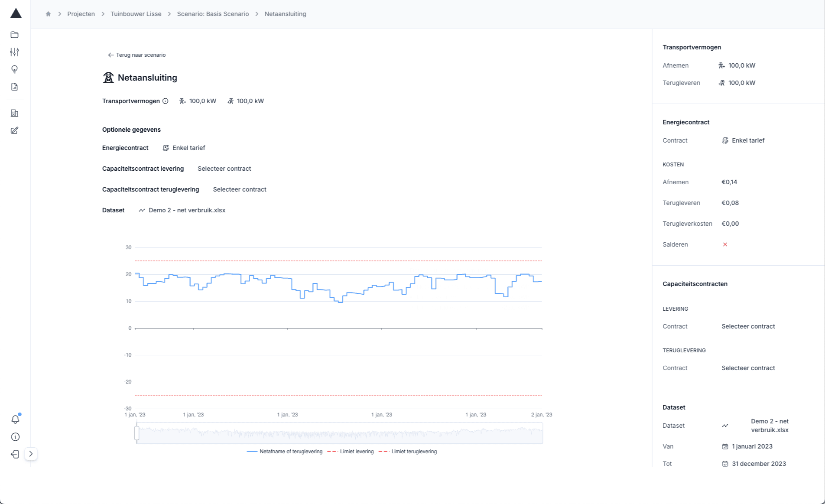Click the info icon next to Transportvermogen
825x504 pixels.
165,101
